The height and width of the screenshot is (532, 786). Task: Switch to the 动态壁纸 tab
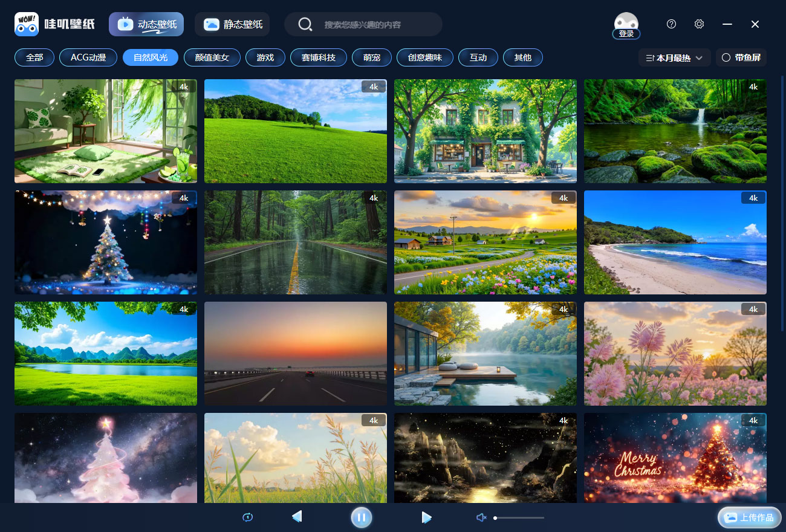coord(146,24)
